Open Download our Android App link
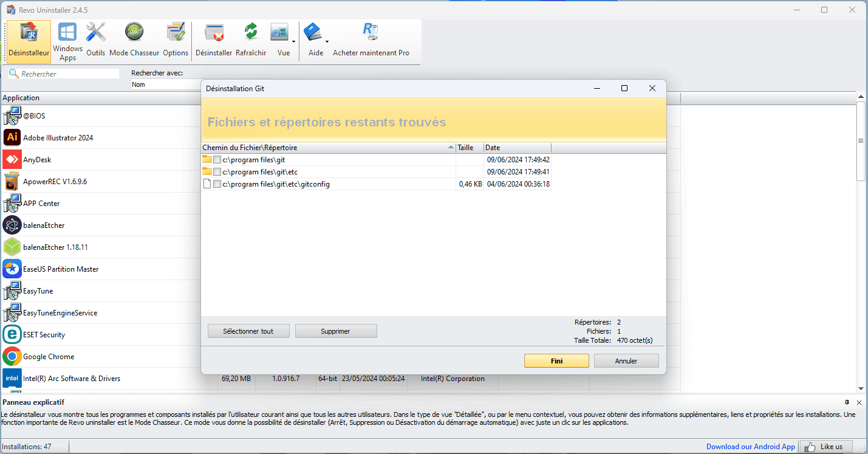Viewport: 868px width, 454px height. coord(750,447)
